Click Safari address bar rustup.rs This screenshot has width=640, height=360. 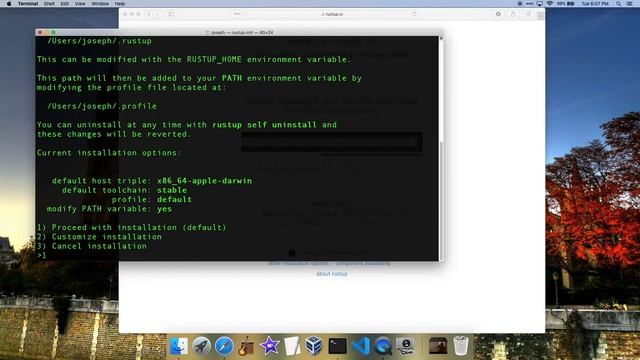coord(332,14)
